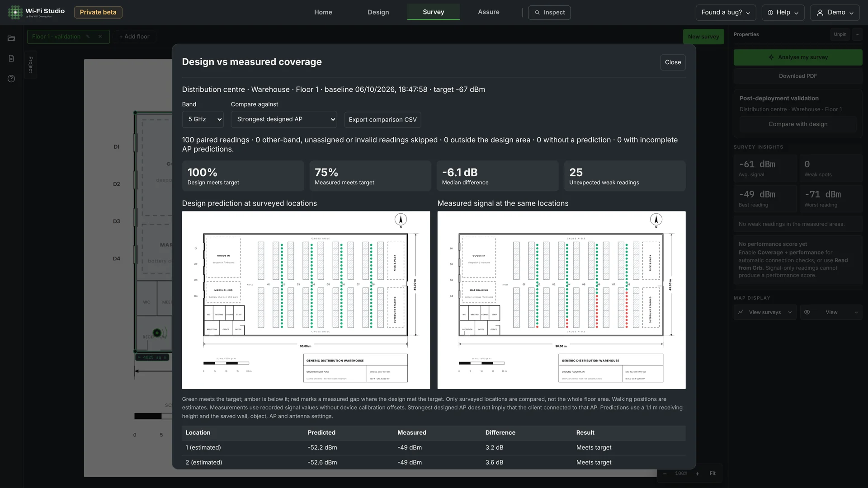Close the Floor 1 validation tab
Screen dimensions: 868x488
pos(100,37)
